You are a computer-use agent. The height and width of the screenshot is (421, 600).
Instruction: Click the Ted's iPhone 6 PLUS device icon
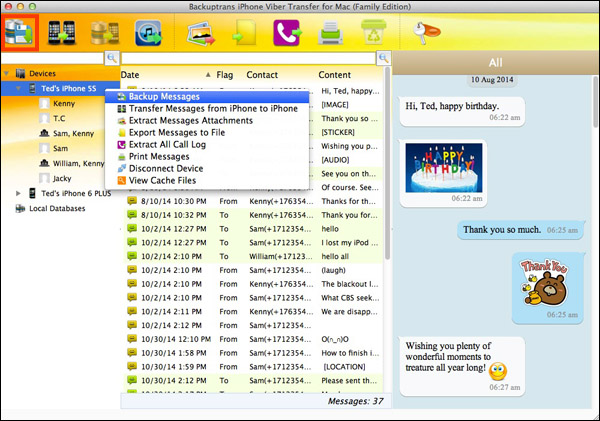(x=33, y=193)
